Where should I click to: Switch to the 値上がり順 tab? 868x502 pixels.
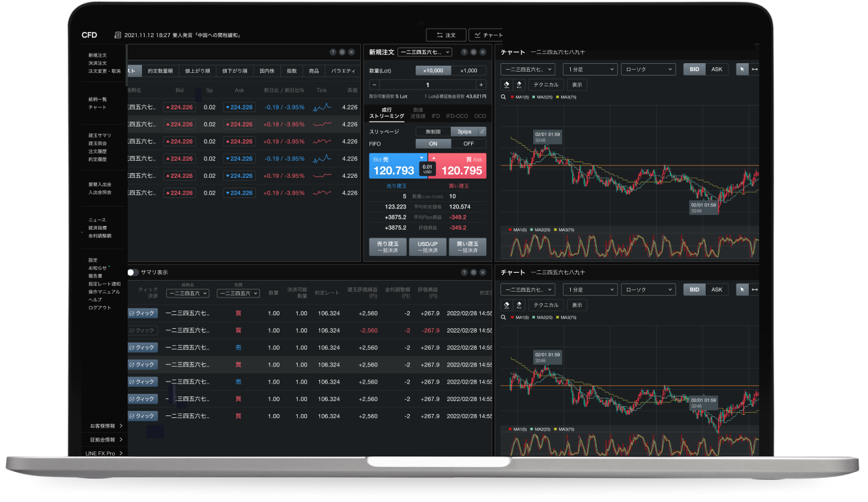pyautogui.click(x=196, y=71)
